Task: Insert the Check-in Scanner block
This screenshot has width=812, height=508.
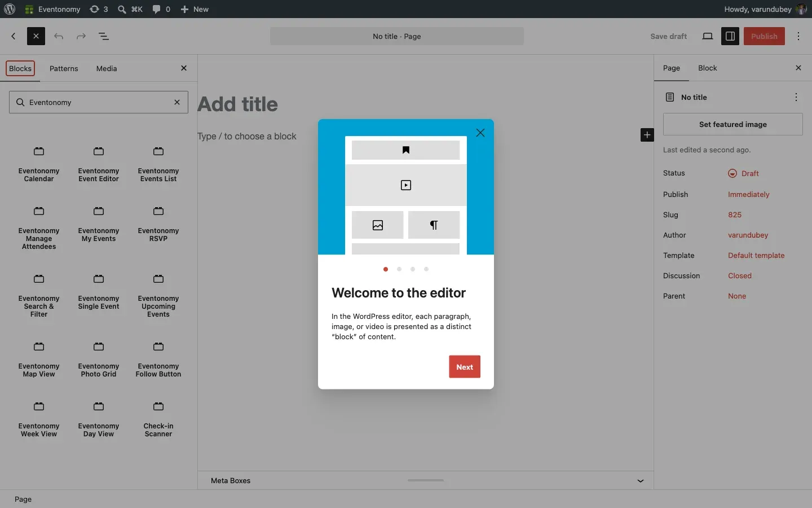Action: [x=158, y=419]
